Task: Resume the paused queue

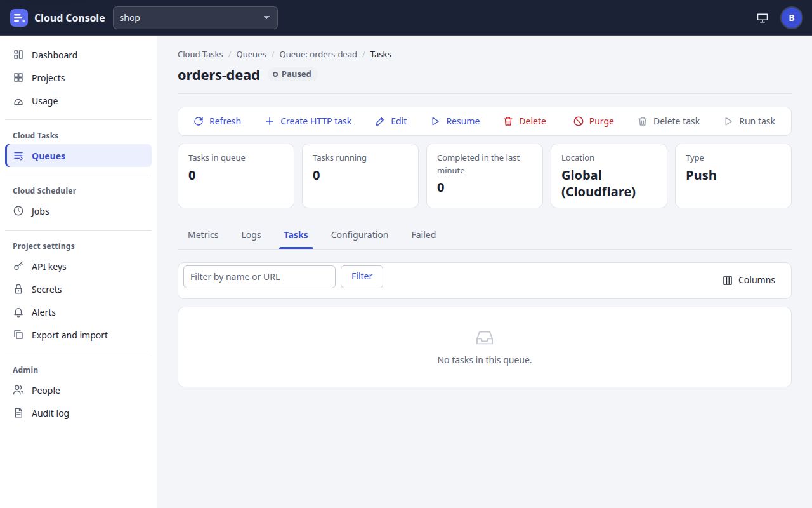Action: coord(455,121)
